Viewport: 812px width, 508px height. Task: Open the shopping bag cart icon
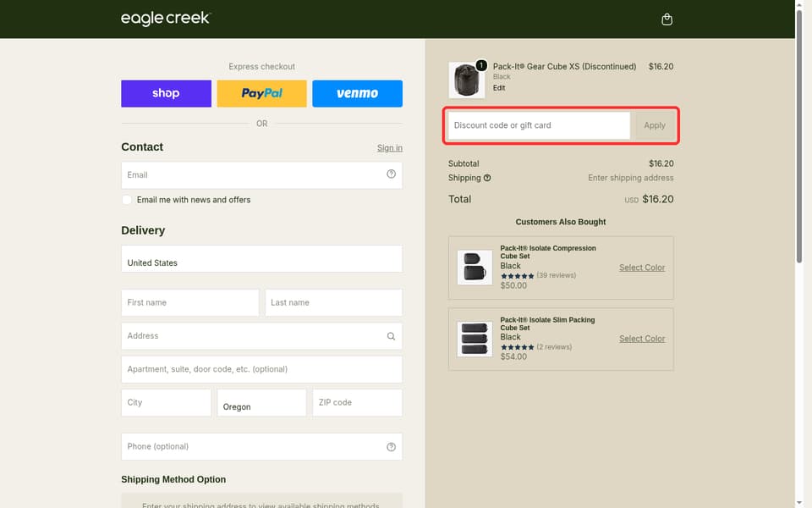(x=667, y=19)
